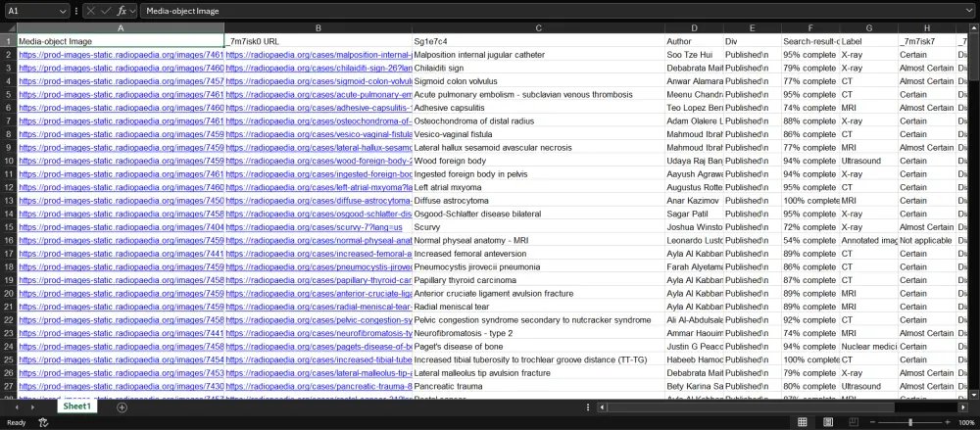Select column H header
This screenshot has height=430, width=980.
pos(927,28)
